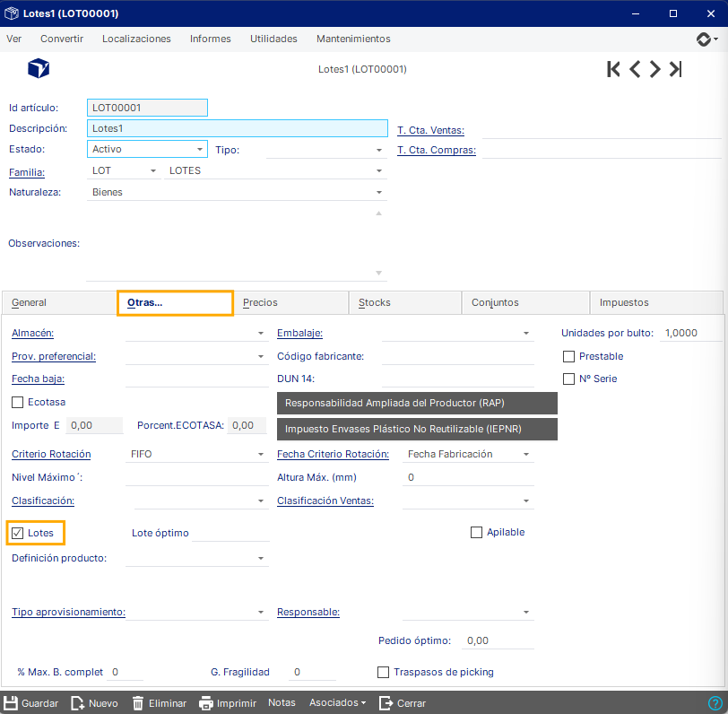Enable the Ecotasa checkbox
This screenshot has width=728, height=714.
pos(18,402)
